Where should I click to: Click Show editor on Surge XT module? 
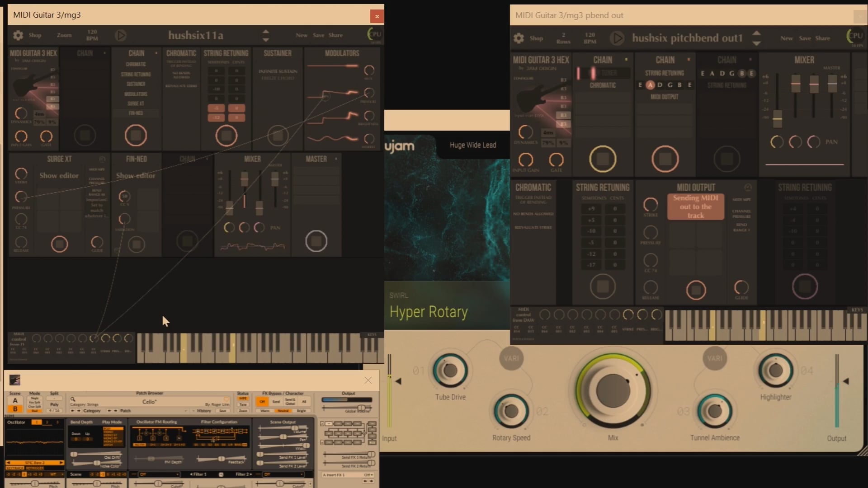(59, 176)
